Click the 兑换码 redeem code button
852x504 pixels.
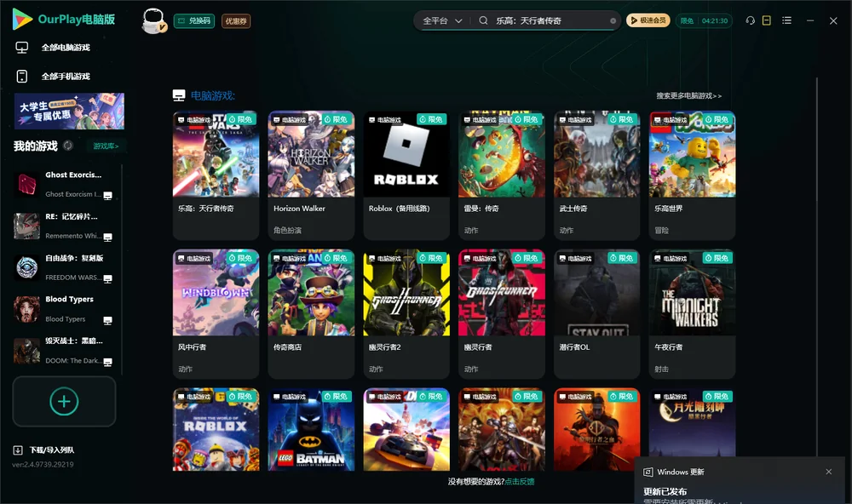click(194, 21)
